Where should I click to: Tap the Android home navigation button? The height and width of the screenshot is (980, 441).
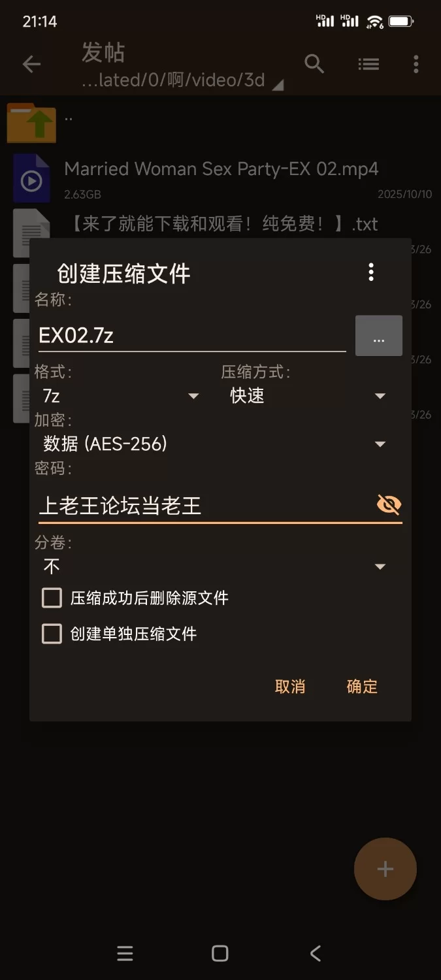pyautogui.click(x=220, y=954)
